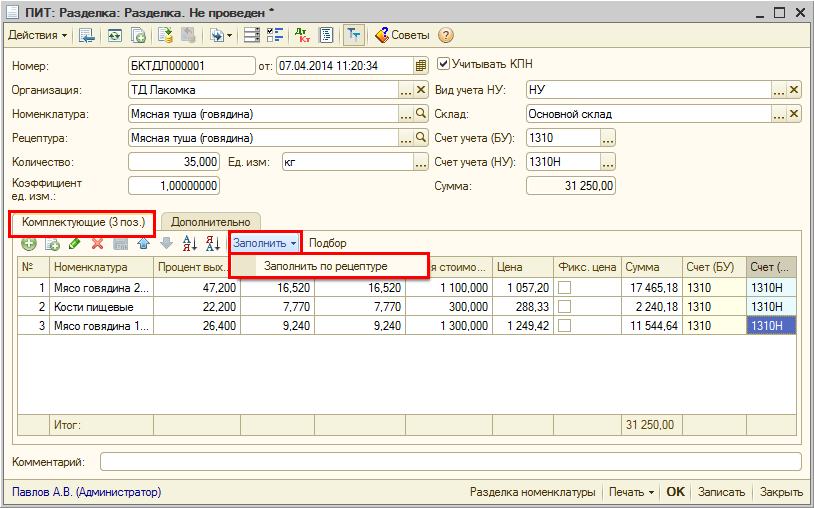Screen dimensions: 814x508
Task: Choose Заполнить по рецептуре menu item
Action: pyautogui.click(x=325, y=266)
